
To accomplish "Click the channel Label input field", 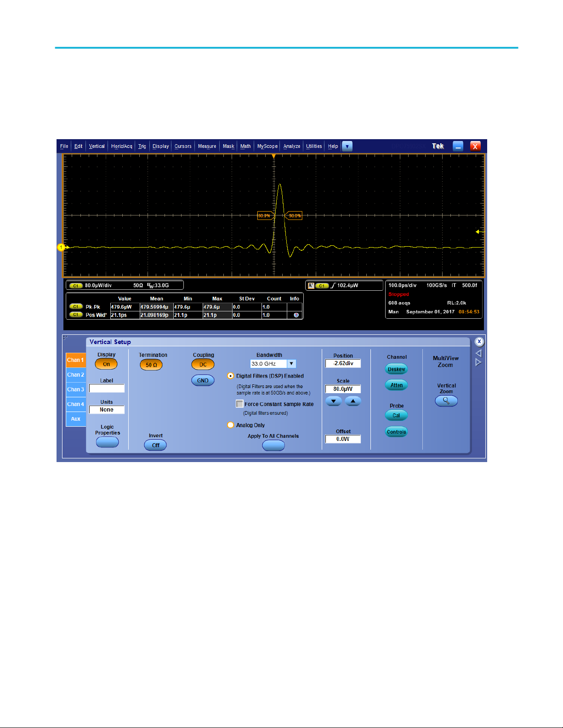I will click(x=107, y=389).
